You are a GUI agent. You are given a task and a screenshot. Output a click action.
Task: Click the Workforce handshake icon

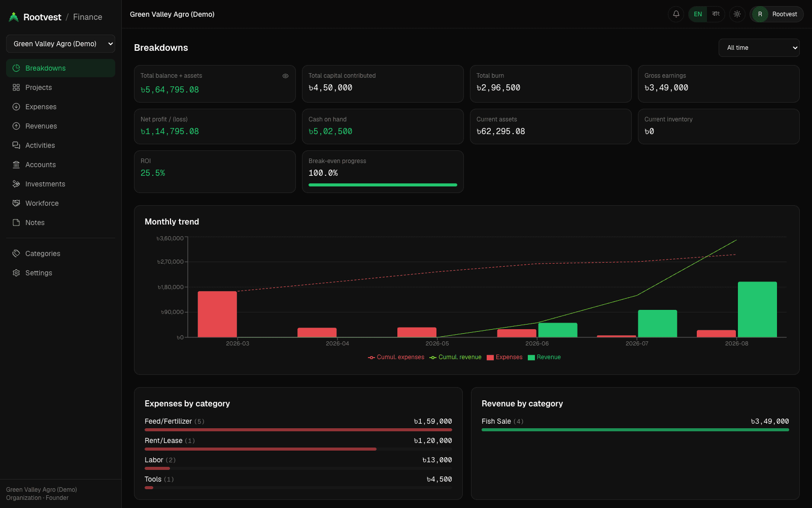[16, 203]
